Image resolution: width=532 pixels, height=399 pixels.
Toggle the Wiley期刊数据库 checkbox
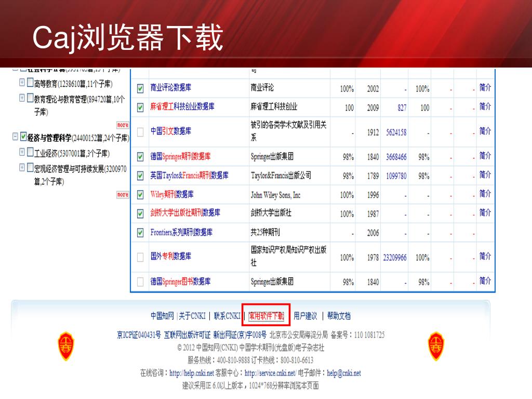[140, 195]
